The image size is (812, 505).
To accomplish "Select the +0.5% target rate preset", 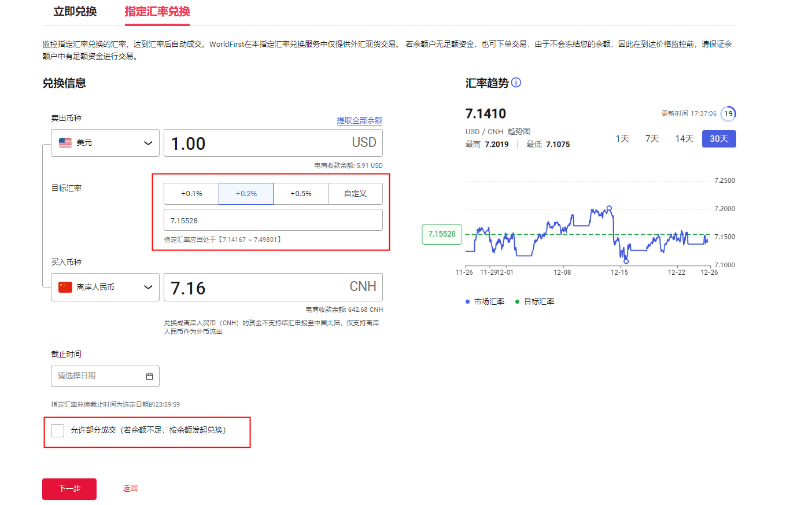I will tap(300, 193).
